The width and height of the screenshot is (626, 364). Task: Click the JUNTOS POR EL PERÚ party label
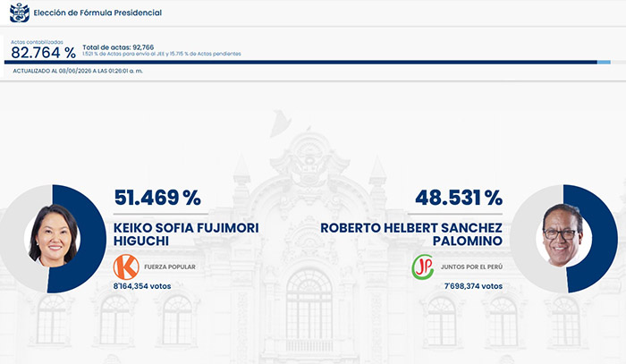click(471, 267)
